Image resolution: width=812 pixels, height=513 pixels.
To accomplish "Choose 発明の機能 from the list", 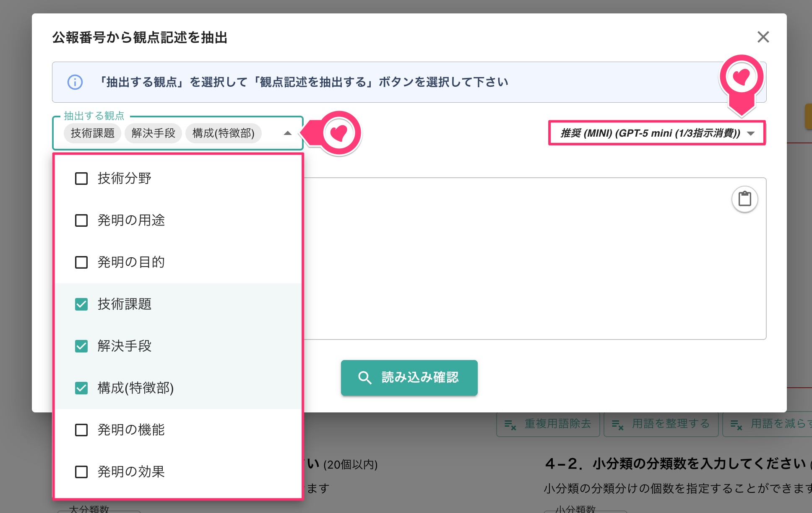I will (131, 430).
